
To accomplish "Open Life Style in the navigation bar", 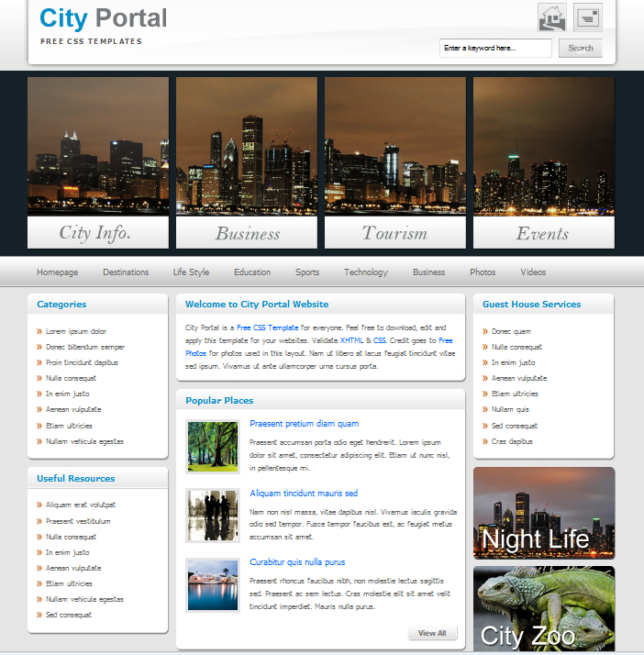I will [191, 272].
